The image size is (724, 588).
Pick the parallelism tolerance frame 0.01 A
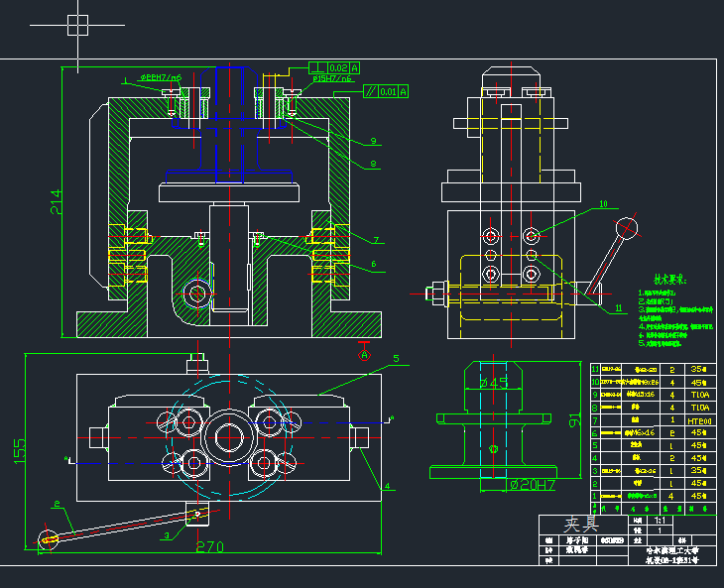click(x=386, y=91)
